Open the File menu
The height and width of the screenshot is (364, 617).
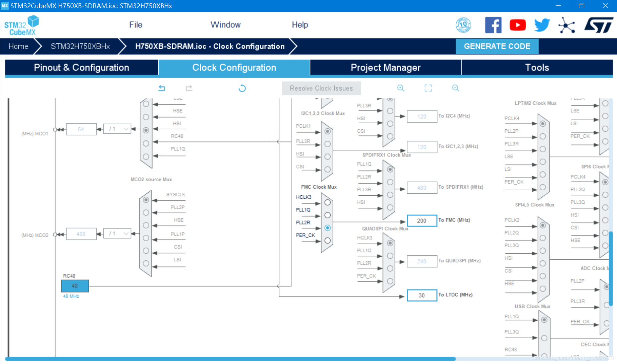pos(136,25)
